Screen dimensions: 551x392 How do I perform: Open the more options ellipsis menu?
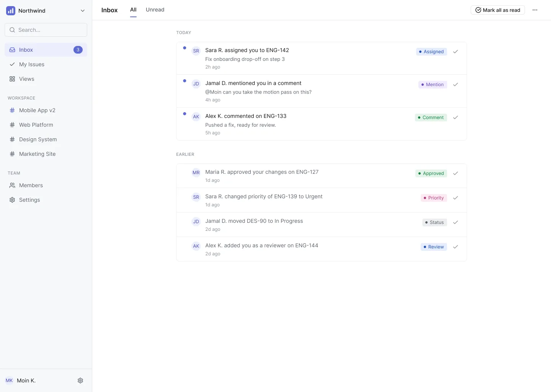pyautogui.click(x=535, y=10)
